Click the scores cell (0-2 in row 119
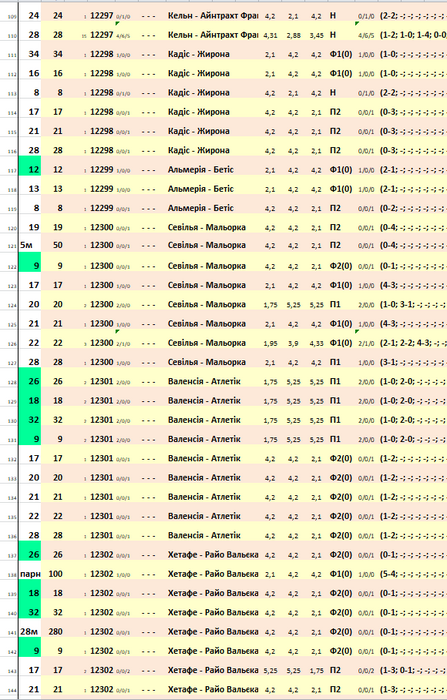447x700 pixels. (413, 208)
